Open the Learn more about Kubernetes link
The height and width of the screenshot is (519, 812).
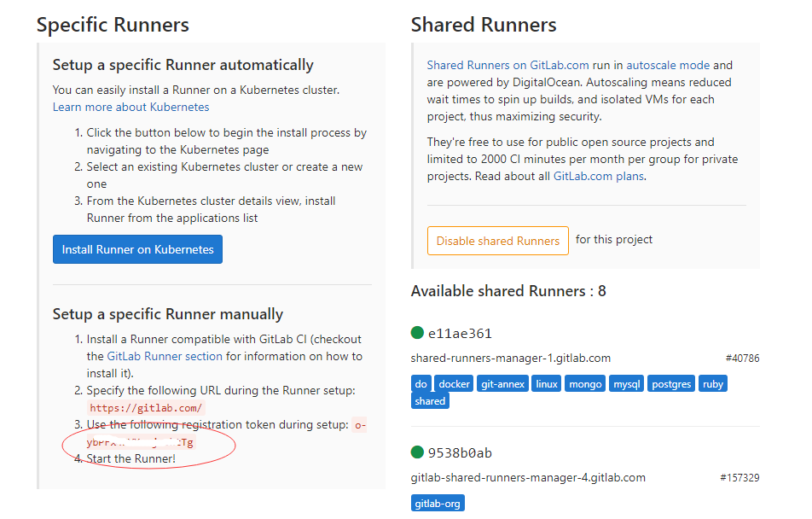click(x=131, y=107)
